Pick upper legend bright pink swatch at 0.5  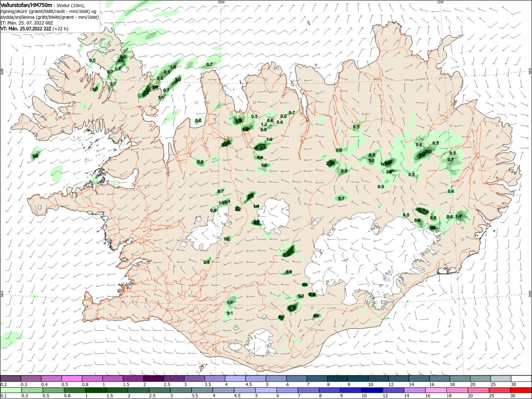coord(72,378)
